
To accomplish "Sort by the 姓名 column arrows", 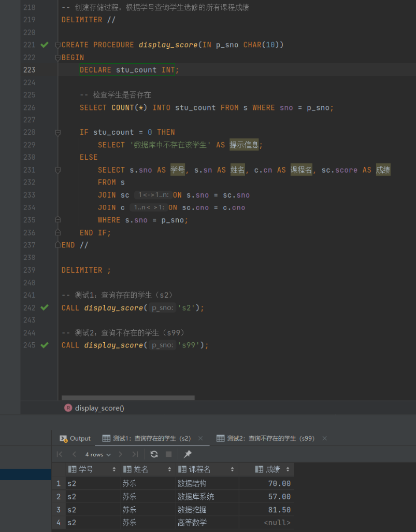I will (169, 470).
